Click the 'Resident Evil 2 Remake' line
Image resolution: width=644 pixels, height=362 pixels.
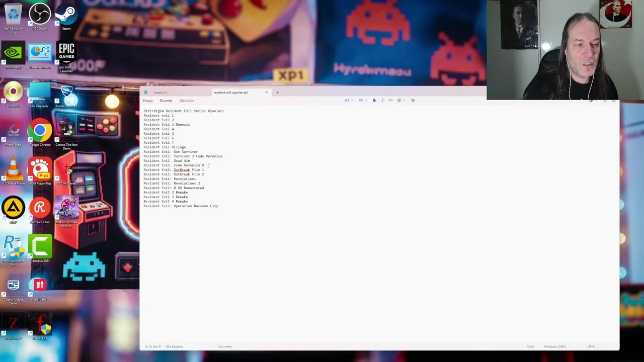(166, 193)
